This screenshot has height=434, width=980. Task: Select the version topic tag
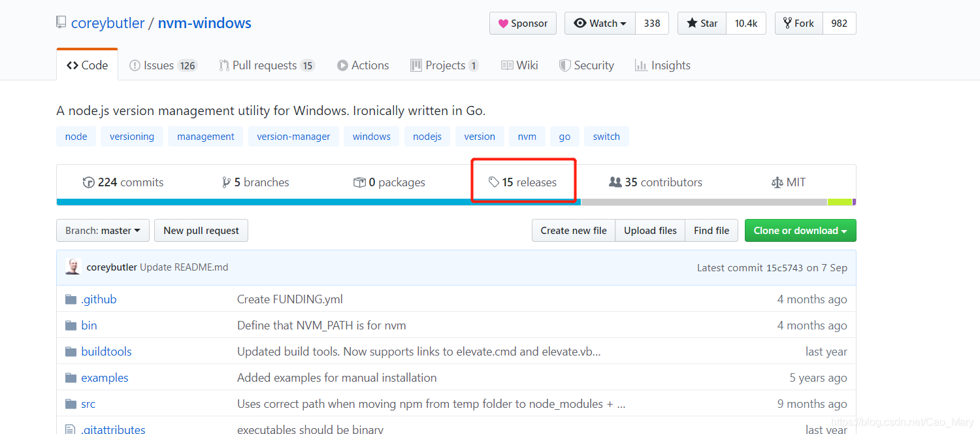tap(480, 137)
